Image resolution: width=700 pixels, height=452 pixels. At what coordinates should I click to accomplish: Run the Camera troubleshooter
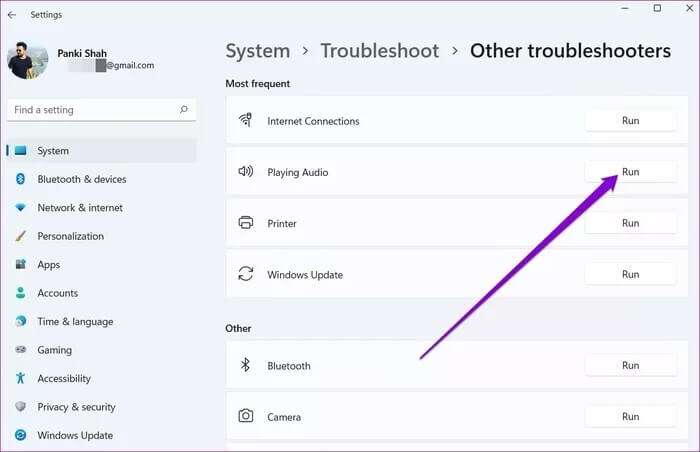pos(630,417)
